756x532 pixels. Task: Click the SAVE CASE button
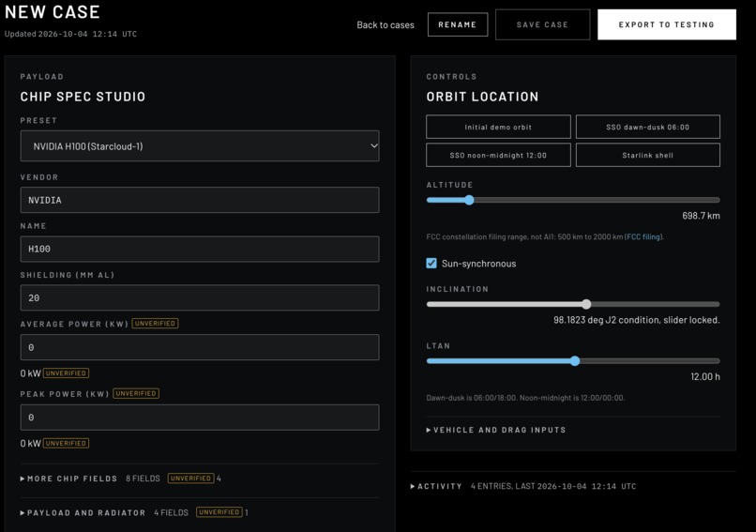coord(542,24)
